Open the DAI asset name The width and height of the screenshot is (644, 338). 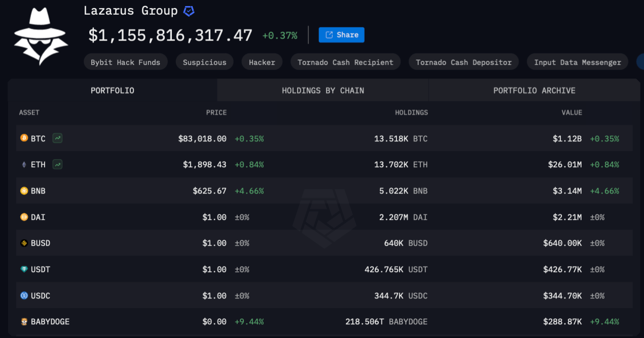coord(38,217)
